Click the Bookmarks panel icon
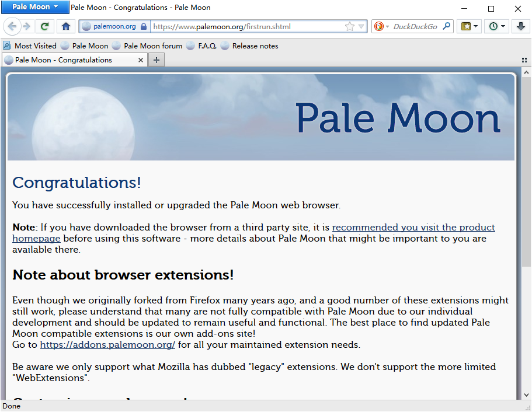Screen dimensions: 532x412 (x=465, y=26)
